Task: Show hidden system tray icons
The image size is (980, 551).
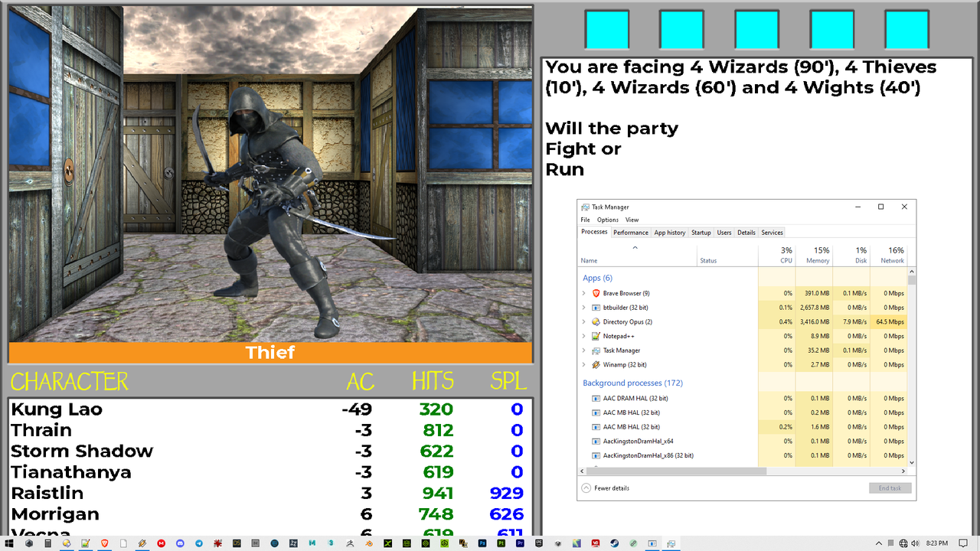Action: pos(878,543)
